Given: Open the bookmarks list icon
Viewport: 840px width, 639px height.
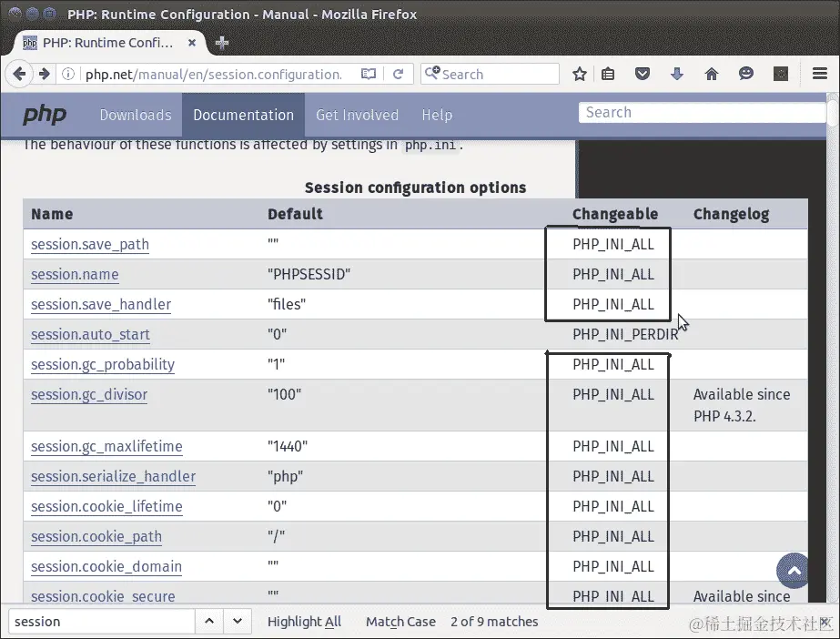Looking at the screenshot, I should [x=608, y=74].
